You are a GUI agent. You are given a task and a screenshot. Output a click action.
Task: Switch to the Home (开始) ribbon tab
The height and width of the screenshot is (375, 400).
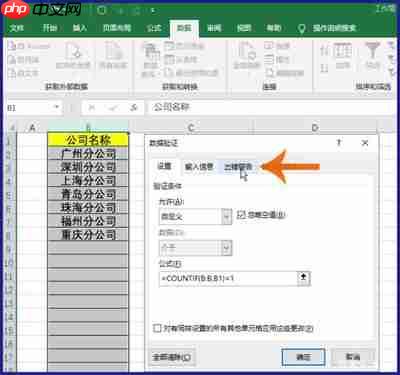coord(50,28)
